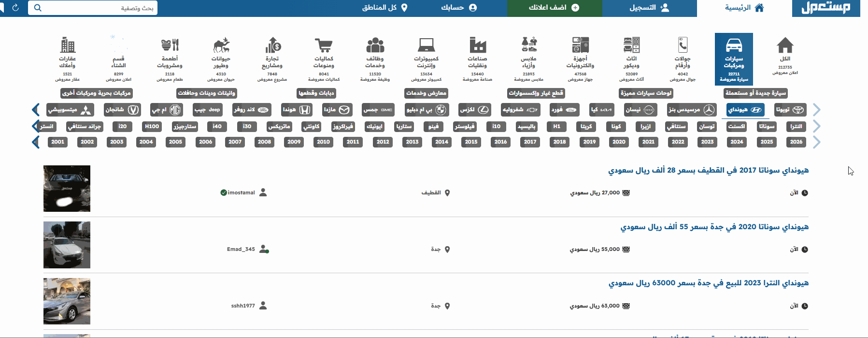This screenshot has height=338, width=868.
Task: Click the search magnifier icon
Action: pos(38,8)
